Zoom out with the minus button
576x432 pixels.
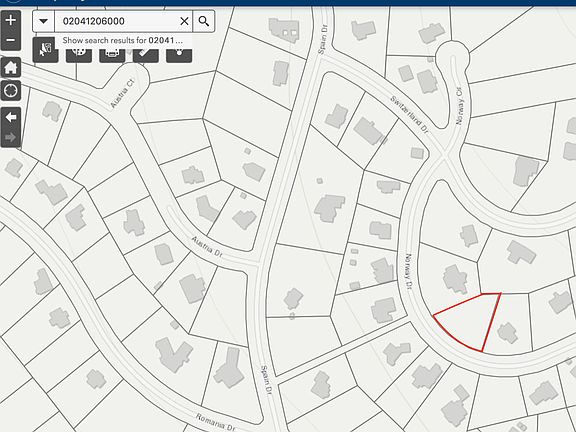11,40
